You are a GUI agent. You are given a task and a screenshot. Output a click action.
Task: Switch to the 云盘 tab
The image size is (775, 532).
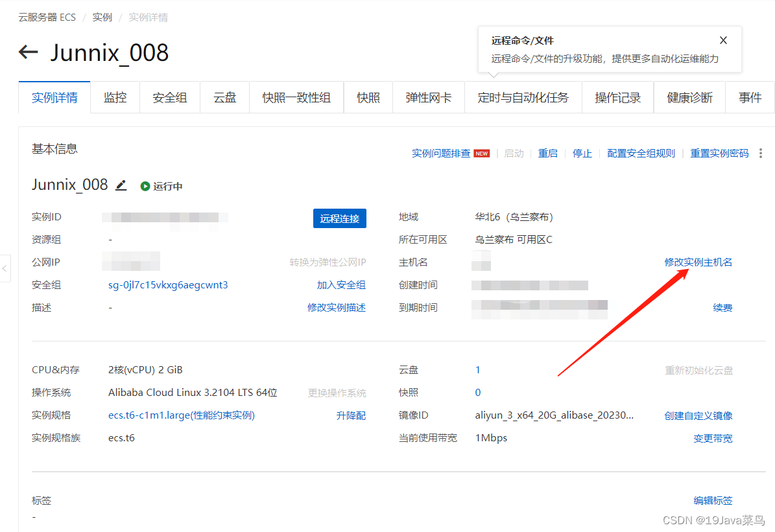pos(224,97)
